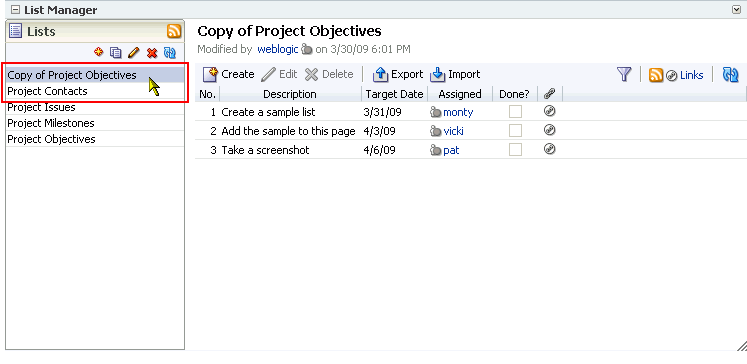Select the Project Issues list
Viewport: 747px width, 364px height.
tap(95, 107)
